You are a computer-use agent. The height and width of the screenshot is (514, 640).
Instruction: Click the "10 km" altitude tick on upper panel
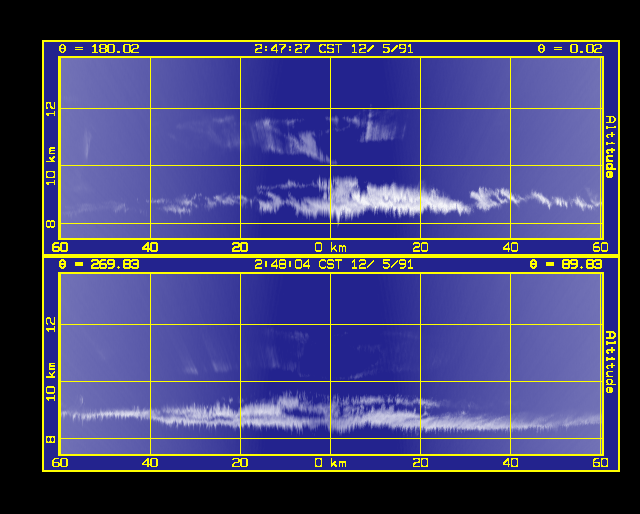[x=51, y=166]
